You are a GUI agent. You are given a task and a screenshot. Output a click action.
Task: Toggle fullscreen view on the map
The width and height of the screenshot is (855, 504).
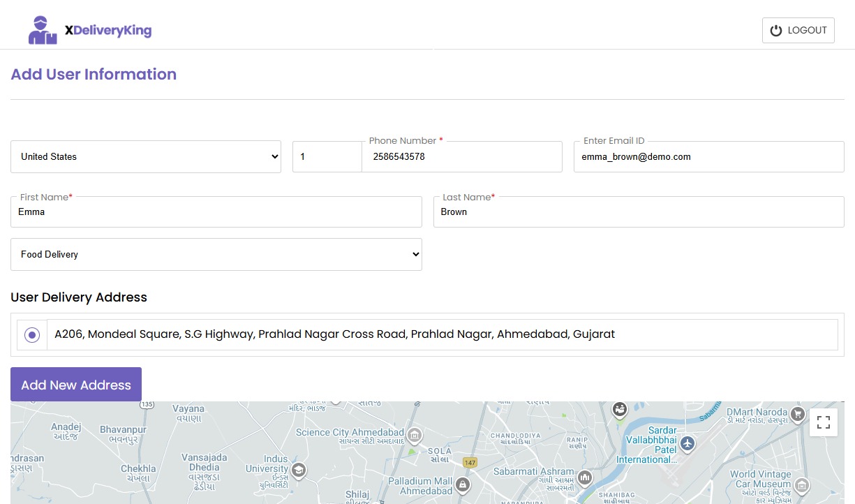point(823,422)
